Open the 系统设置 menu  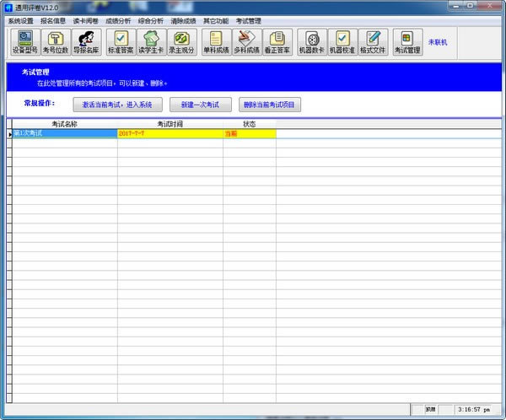20,20
